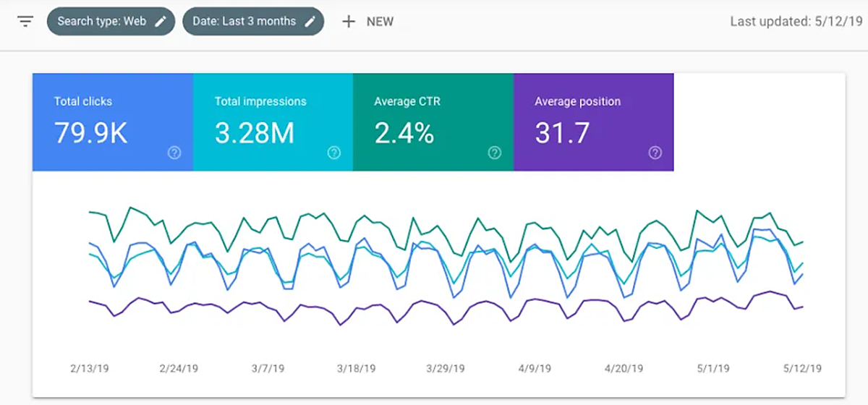Open help icon on Average CTR card
This screenshot has height=405, width=868.
coord(494,153)
